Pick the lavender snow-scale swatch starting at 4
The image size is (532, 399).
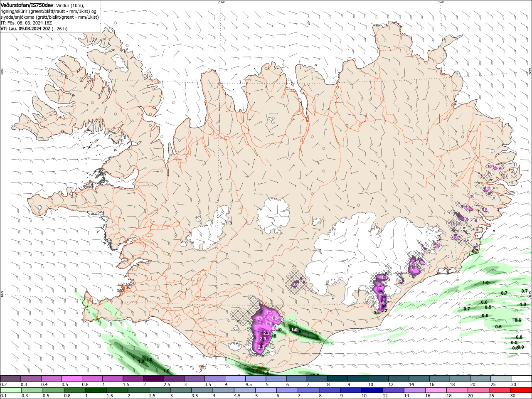tap(235, 379)
